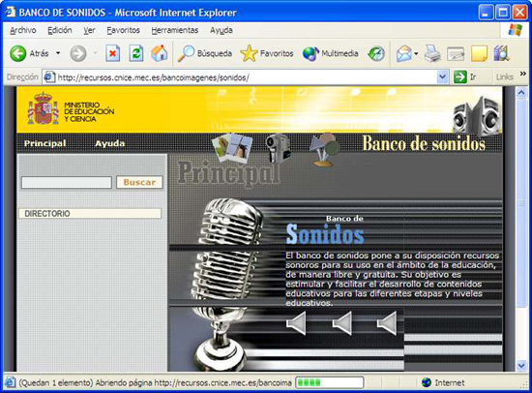Click the Forward navigation arrow
The height and width of the screenshot is (393, 532).
point(78,53)
